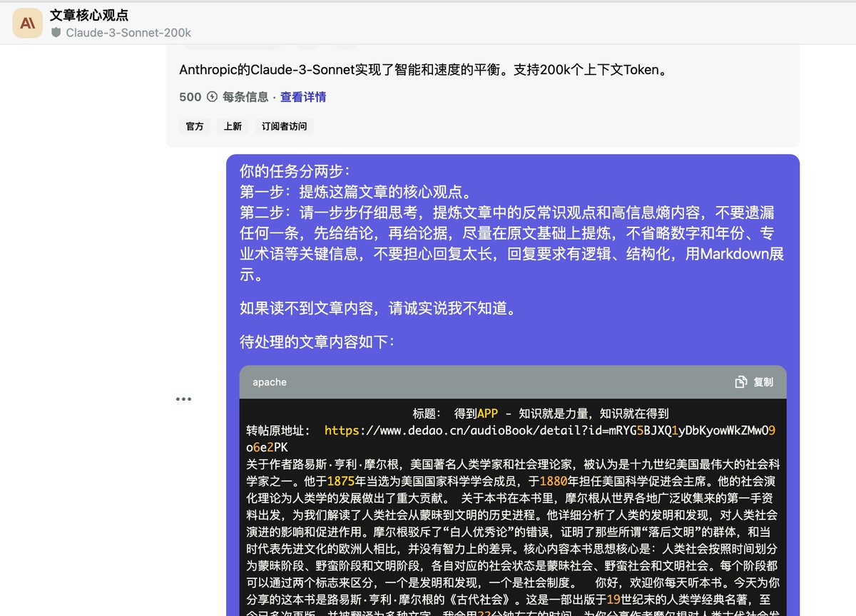Click the 文章核心观点 bot title
This screenshot has width=856, height=616.
click(x=89, y=15)
